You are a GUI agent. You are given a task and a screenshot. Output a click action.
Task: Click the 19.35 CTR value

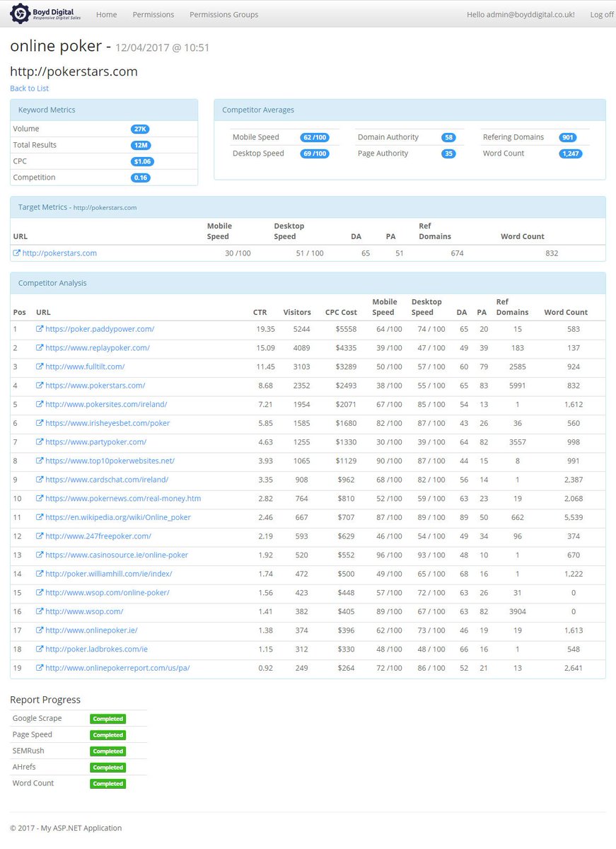click(266, 329)
